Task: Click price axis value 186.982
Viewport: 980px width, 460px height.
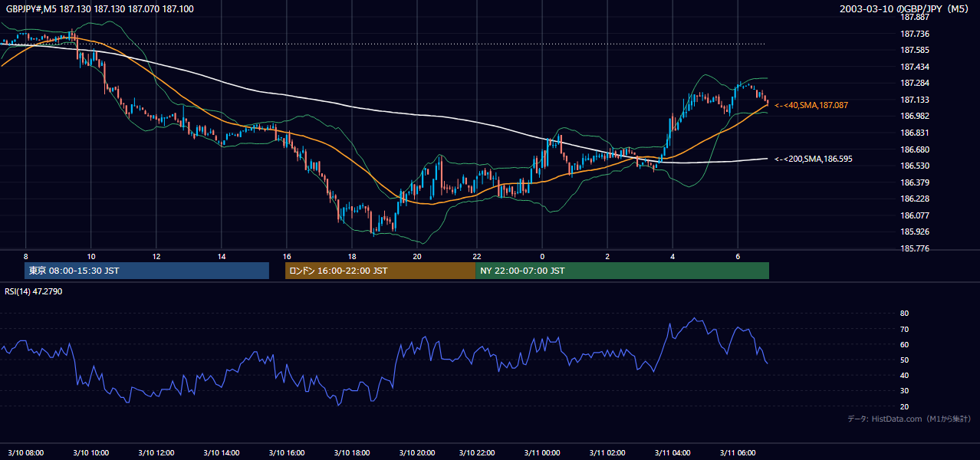Action: [x=915, y=116]
